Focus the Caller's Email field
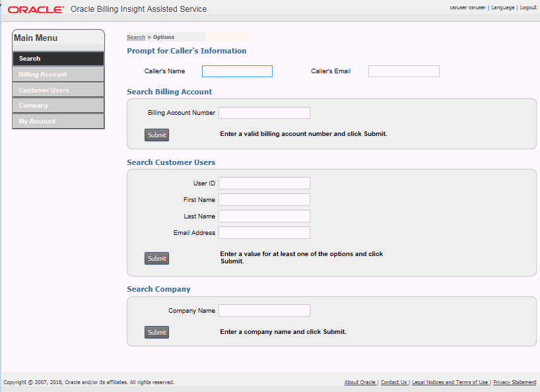The image size is (540, 392). click(x=404, y=71)
